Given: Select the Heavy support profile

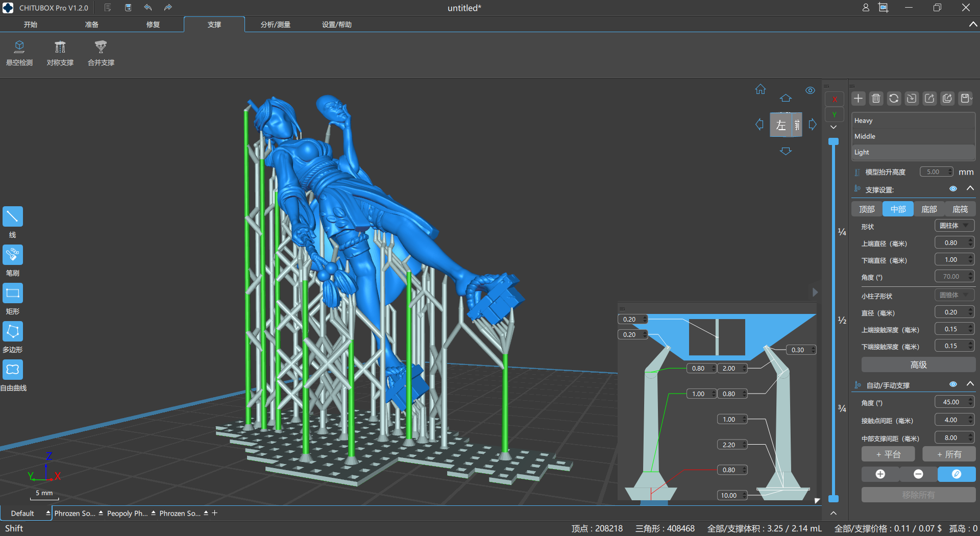Looking at the screenshot, I should (913, 120).
